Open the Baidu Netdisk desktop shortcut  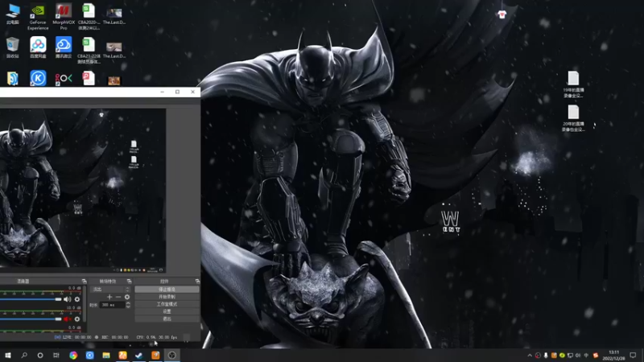pyautogui.click(x=38, y=47)
